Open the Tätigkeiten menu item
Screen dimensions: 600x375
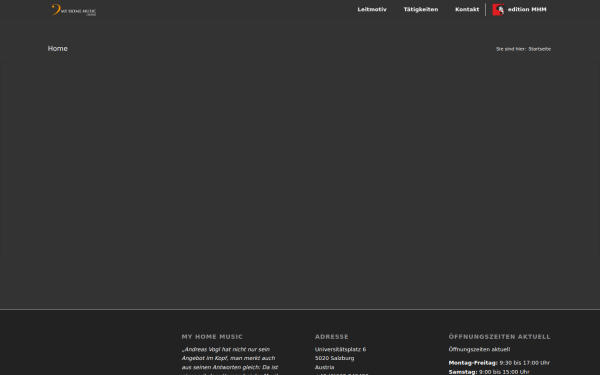[x=421, y=10]
